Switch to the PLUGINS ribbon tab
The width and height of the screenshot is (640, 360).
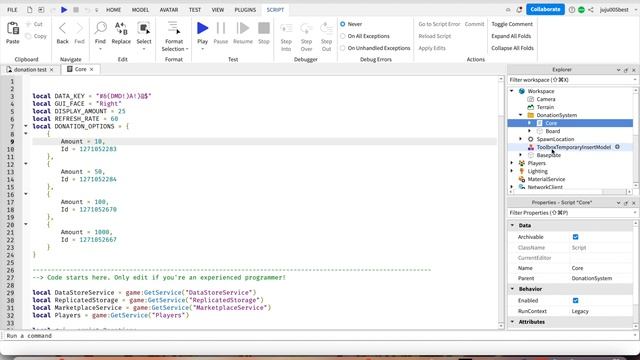[245, 9]
